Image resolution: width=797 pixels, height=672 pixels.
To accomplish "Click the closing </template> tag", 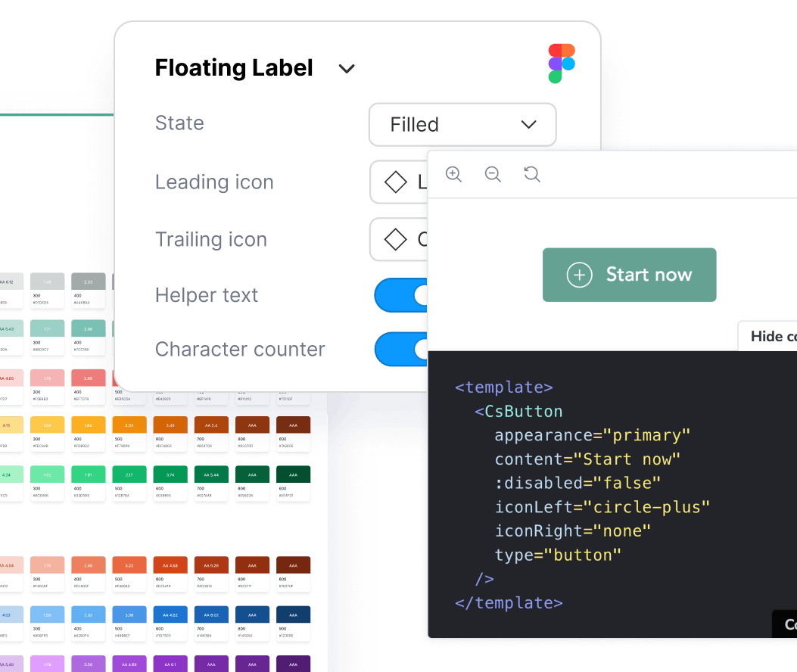I will click(x=509, y=603).
